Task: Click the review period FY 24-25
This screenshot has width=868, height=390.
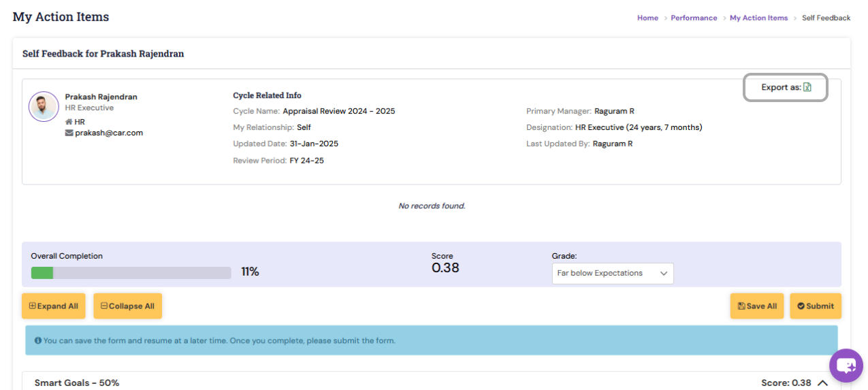Action: click(x=306, y=161)
